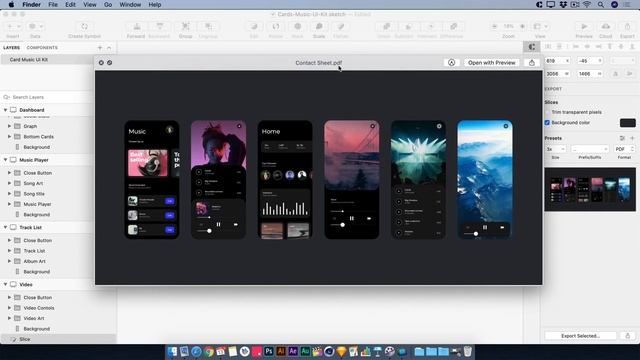Open Spotlight search in menu bar

point(600,4)
